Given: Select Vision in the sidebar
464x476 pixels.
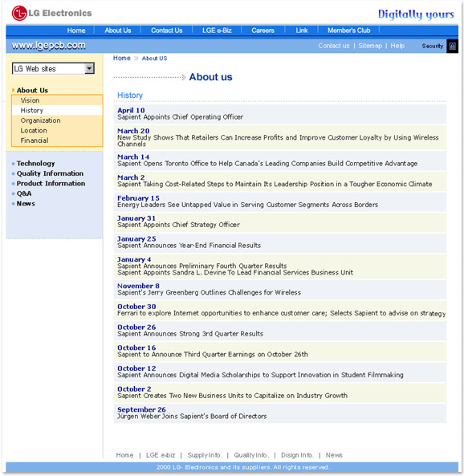Looking at the screenshot, I should point(30,100).
